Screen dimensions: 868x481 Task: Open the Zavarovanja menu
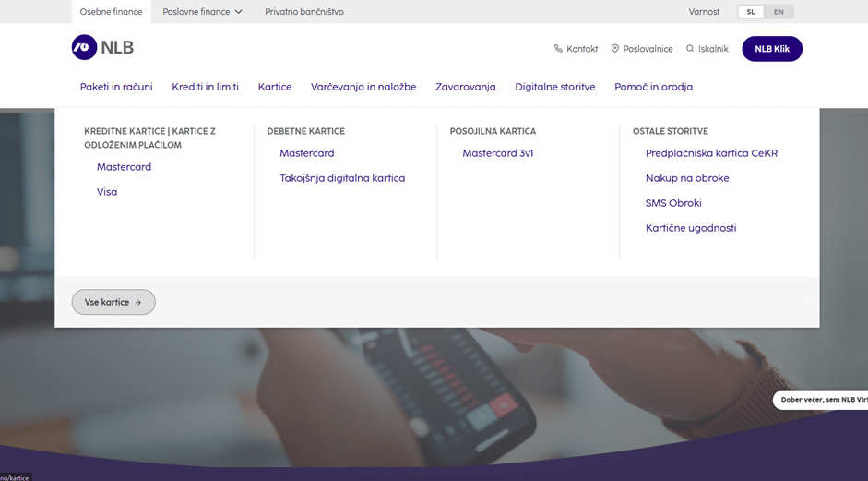click(466, 87)
